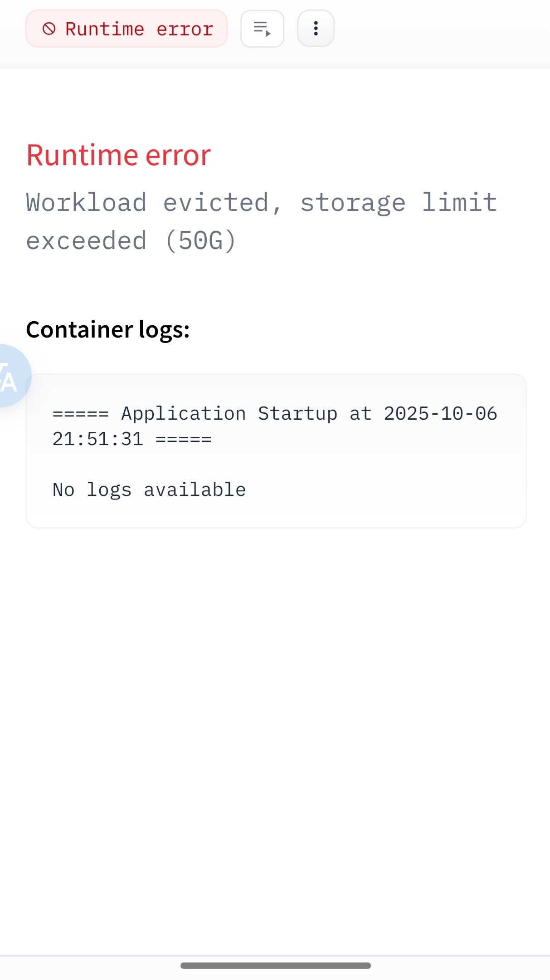Tap the (50G) storage limit value

coord(200,241)
